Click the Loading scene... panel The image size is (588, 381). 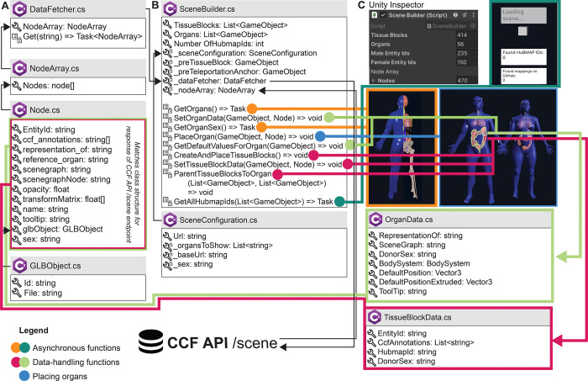click(x=524, y=15)
